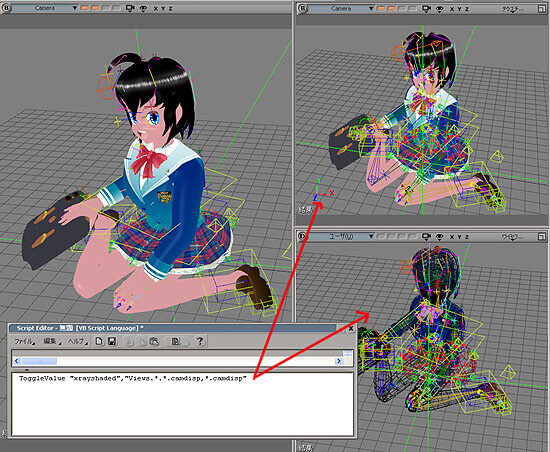The image size is (550, 452).
Task: Click Paste icon in Script Editor toolbar
Action: [154, 341]
